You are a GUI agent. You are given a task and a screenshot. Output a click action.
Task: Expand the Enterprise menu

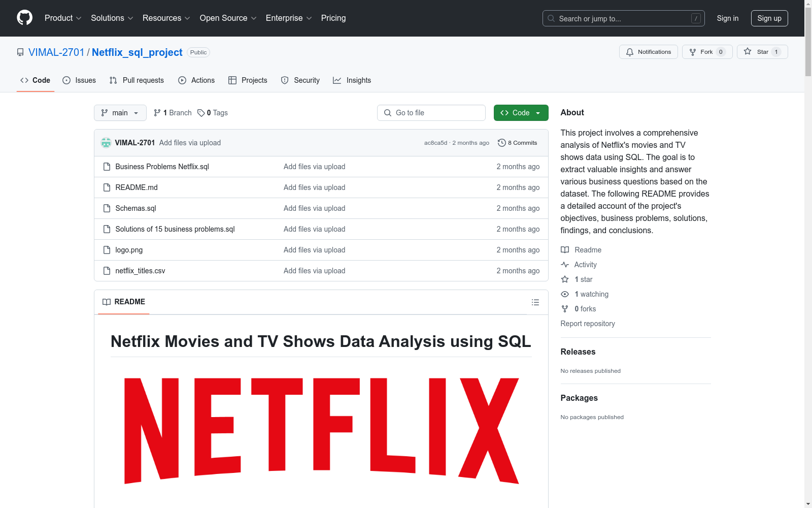(289, 18)
